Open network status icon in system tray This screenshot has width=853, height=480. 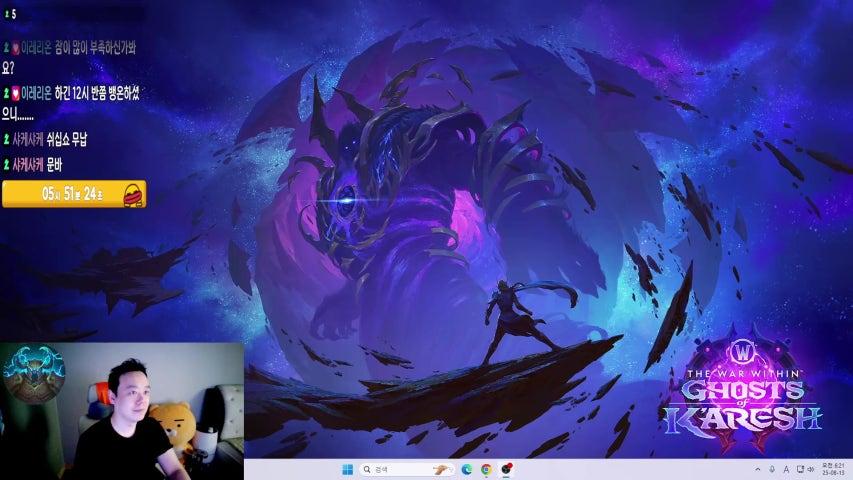pos(800,469)
